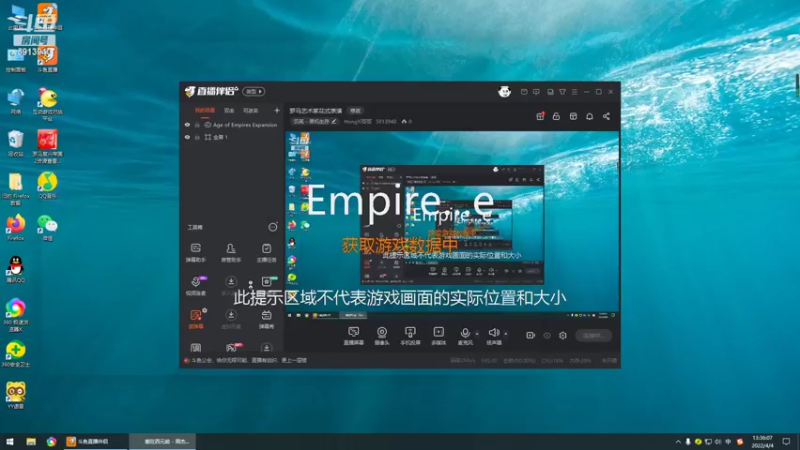Open the Windows notification center

click(786, 442)
